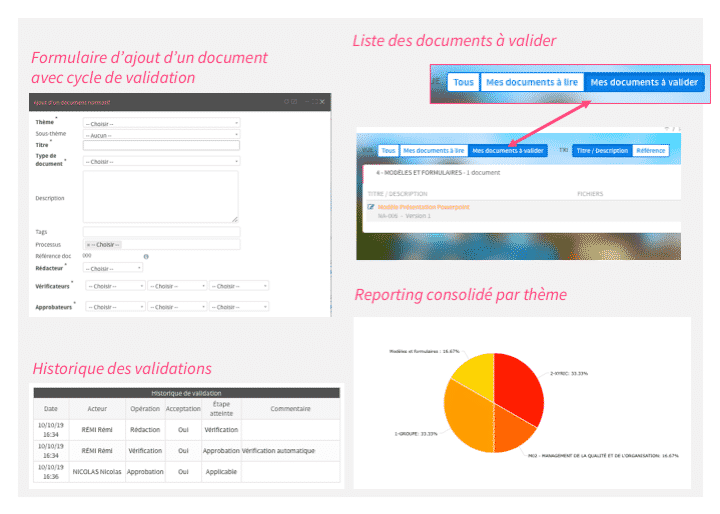Image resolution: width=720 pixels, height=514 pixels.
Task: Click the fullscreen icon in the add-document dialog header
Action: click(x=315, y=102)
